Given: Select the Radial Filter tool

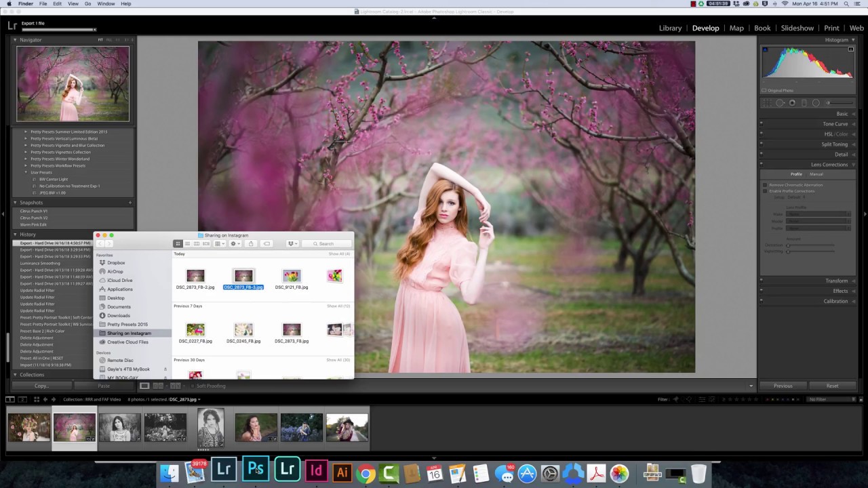Looking at the screenshot, I should 816,103.
